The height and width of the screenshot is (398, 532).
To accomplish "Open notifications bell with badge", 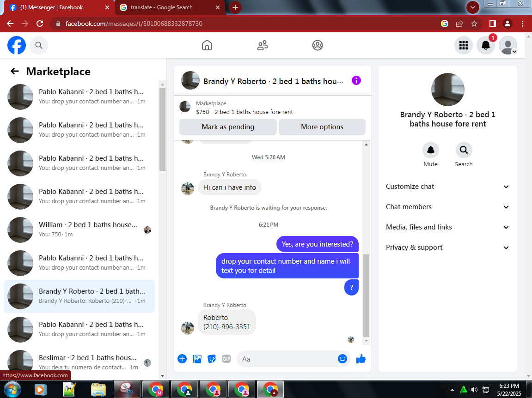I will (485, 45).
